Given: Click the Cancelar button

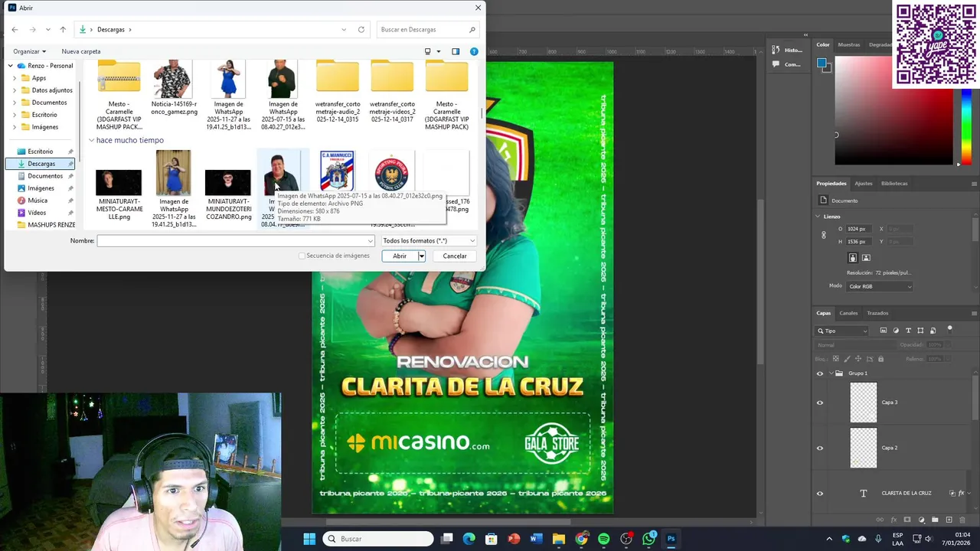Looking at the screenshot, I should click(455, 256).
